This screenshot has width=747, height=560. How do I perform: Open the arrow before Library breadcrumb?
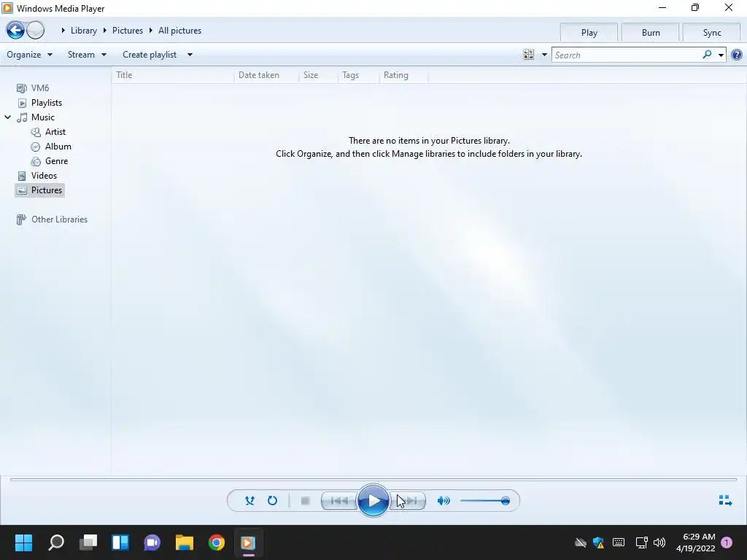point(63,31)
